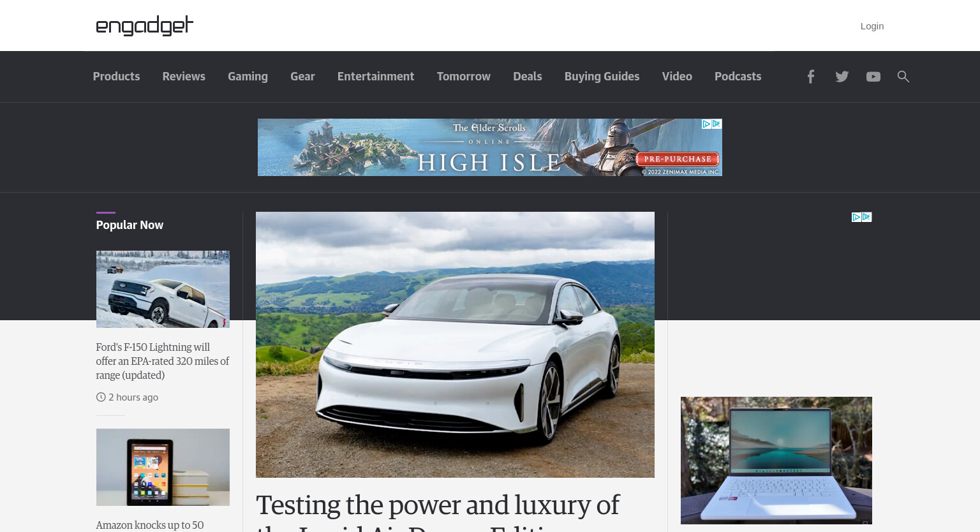Go to the Reviews section
Screen dimensions: 980x532
(x=184, y=77)
